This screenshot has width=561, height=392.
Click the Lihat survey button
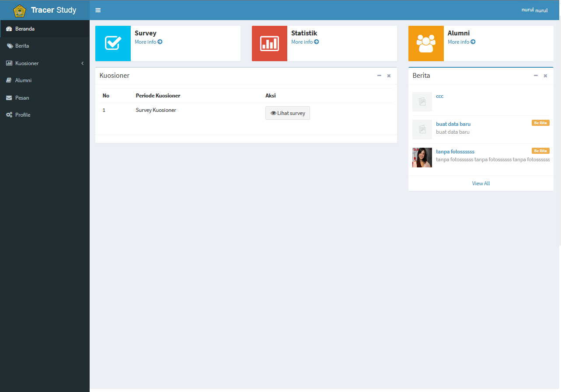[x=288, y=113]
